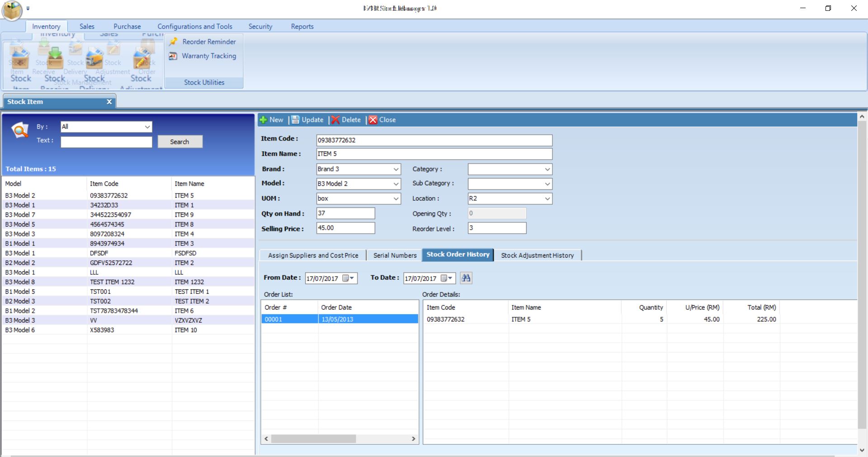Click the Selling Price field
The width and height of the screenshot is (868, 457).
tap(345, 228)
